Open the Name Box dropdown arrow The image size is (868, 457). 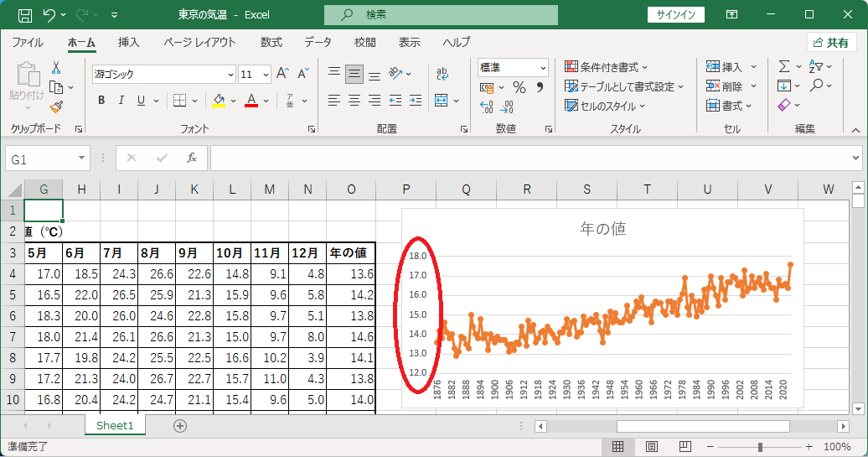pyautogui.click(x=81, y=158)
